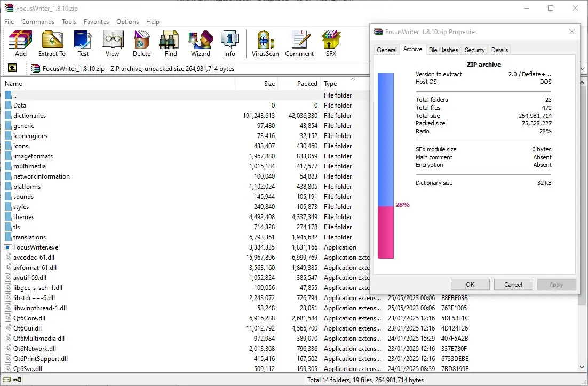Select the "styles" folder row
Screen dimensions: 588x386
point(186,206)
